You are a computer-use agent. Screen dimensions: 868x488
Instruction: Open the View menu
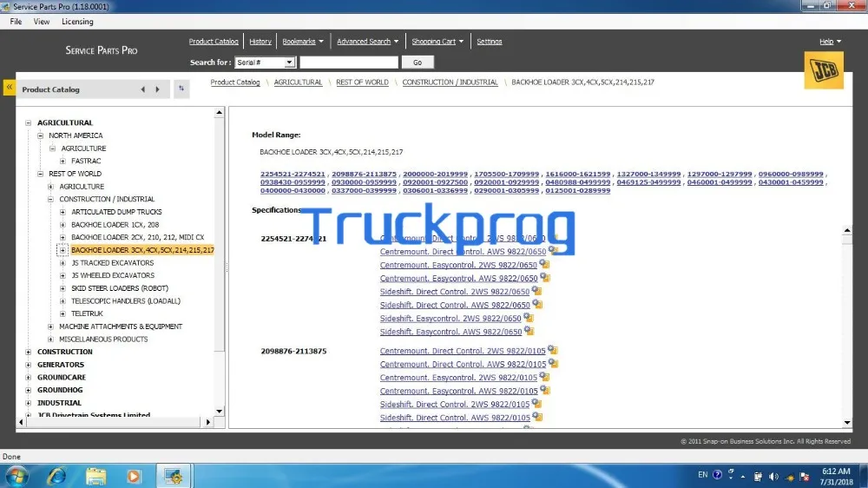coord(42,22)
